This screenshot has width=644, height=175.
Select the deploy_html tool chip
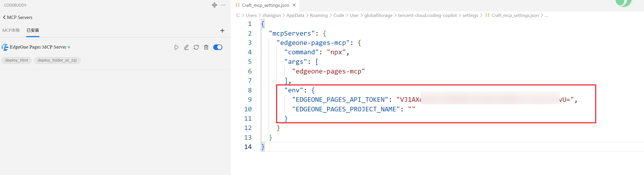17,60
